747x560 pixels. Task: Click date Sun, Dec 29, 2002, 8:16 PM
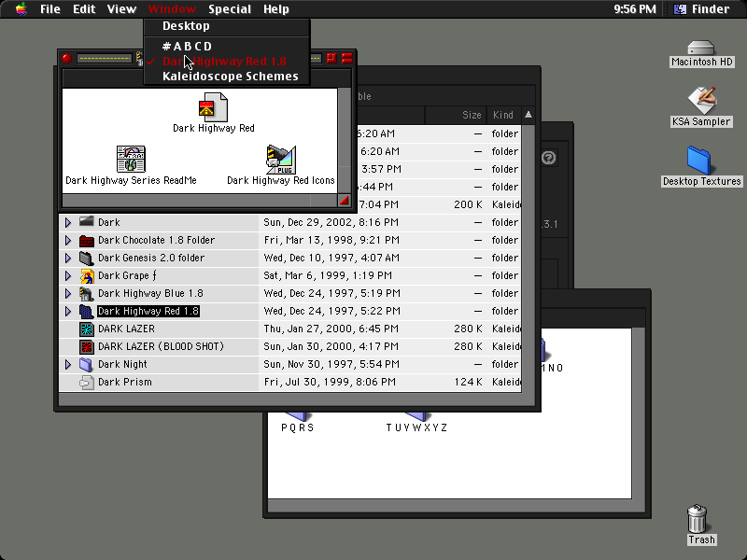click(x=331, y=222)
